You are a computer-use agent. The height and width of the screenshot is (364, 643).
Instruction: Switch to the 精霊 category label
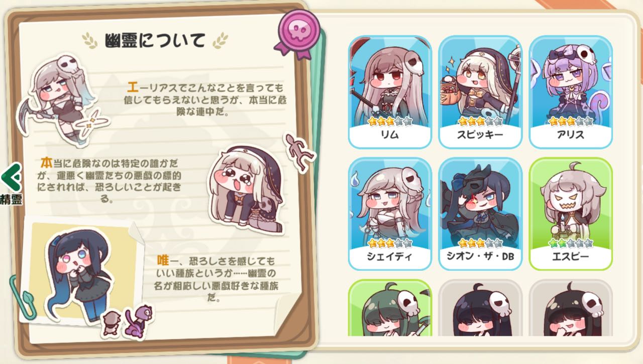click(x=11, y=198)
